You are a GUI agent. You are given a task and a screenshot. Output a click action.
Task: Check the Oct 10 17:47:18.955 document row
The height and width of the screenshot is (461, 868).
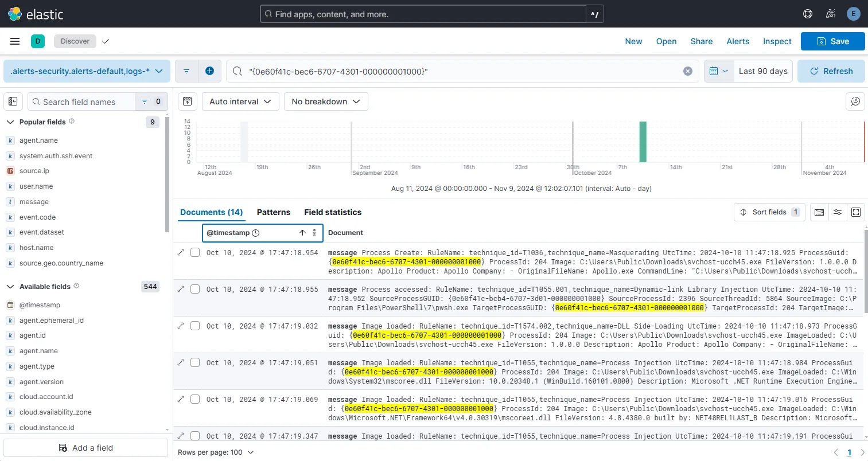click(x=195, y=290)
